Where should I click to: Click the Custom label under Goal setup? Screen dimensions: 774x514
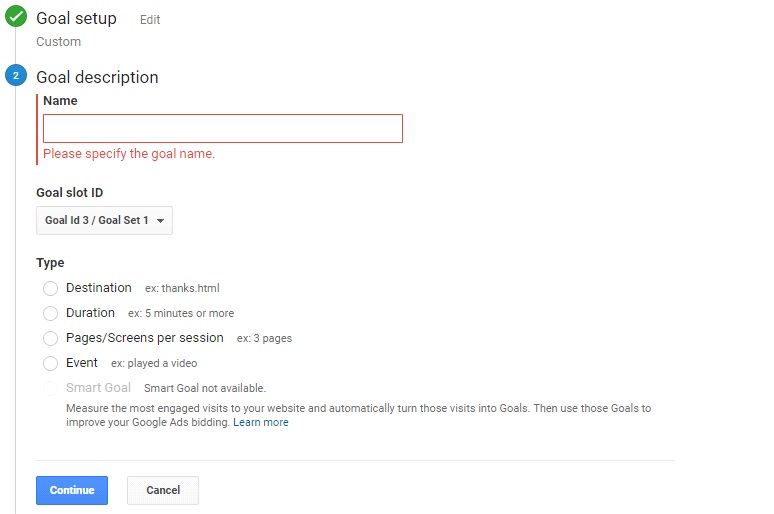click(x=58, y=42)
